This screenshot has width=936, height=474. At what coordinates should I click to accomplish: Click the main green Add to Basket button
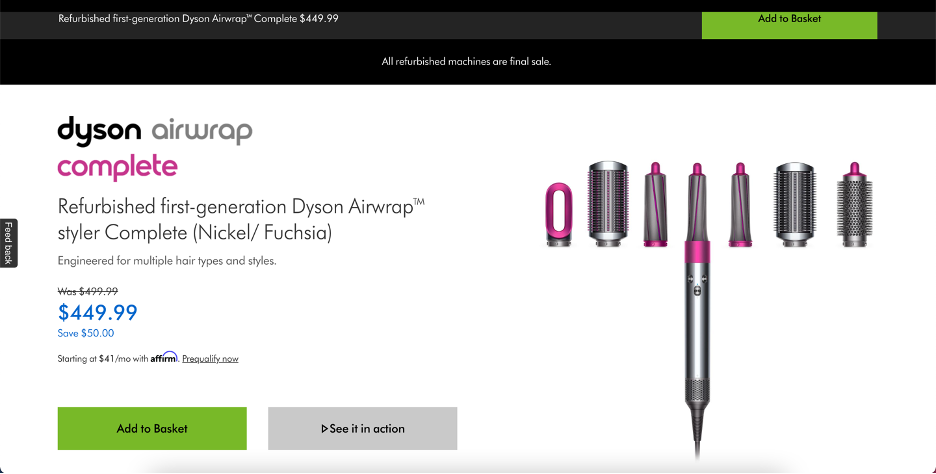[152, 428]
